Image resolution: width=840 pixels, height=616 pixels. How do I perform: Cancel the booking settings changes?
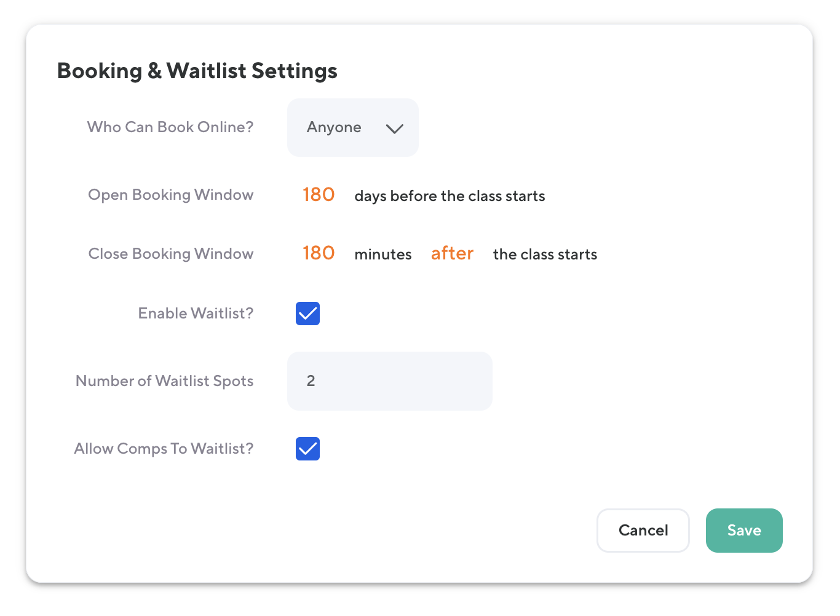643,531
